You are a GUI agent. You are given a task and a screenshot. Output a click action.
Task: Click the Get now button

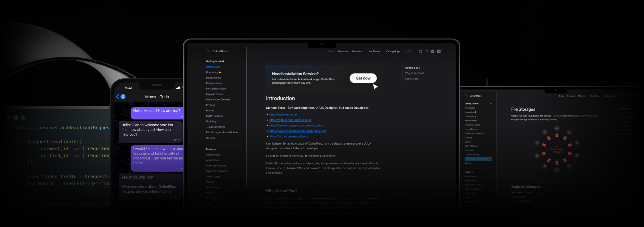tap(363, 78)
